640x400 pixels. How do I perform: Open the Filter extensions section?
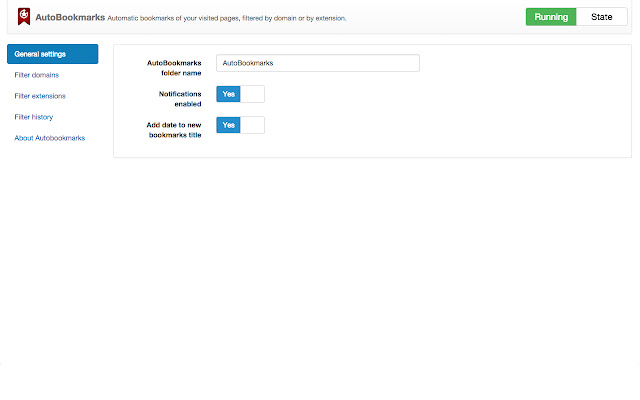pyautogui.click(x=40, y=96)
